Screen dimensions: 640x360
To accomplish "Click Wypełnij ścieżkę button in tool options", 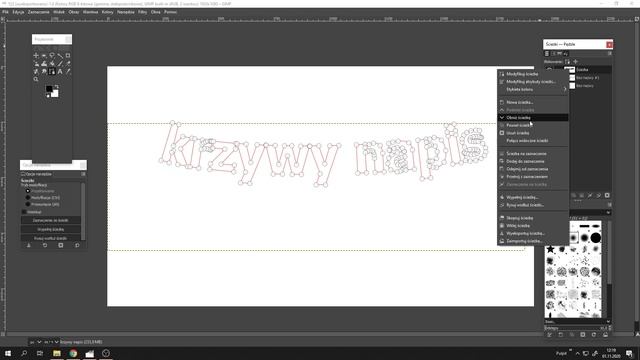I will [51, 229].
